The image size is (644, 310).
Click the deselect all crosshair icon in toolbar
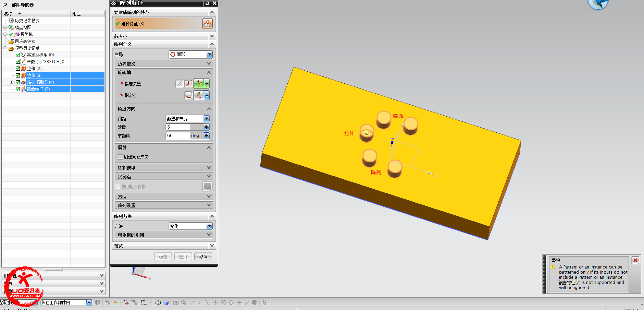(126, 302)
